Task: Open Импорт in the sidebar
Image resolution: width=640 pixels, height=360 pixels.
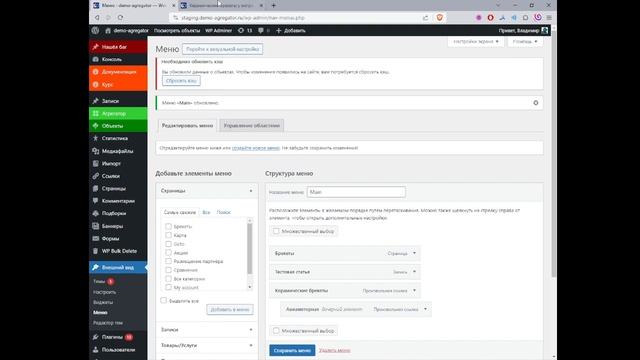Action: [118, 164]
